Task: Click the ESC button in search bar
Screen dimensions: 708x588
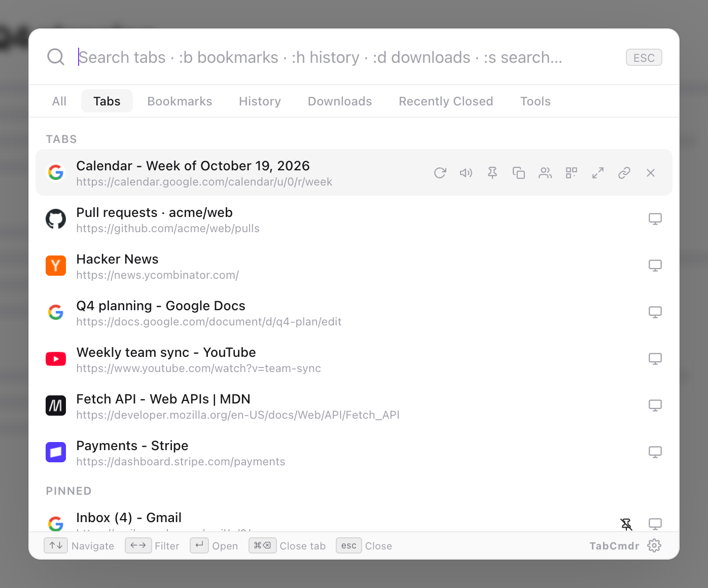Action: click(644, 58)
